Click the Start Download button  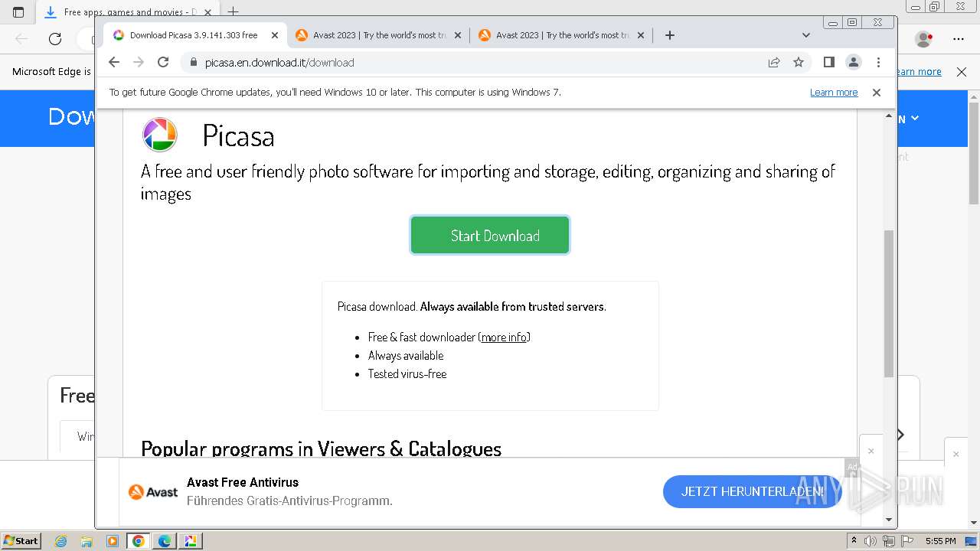490,236
